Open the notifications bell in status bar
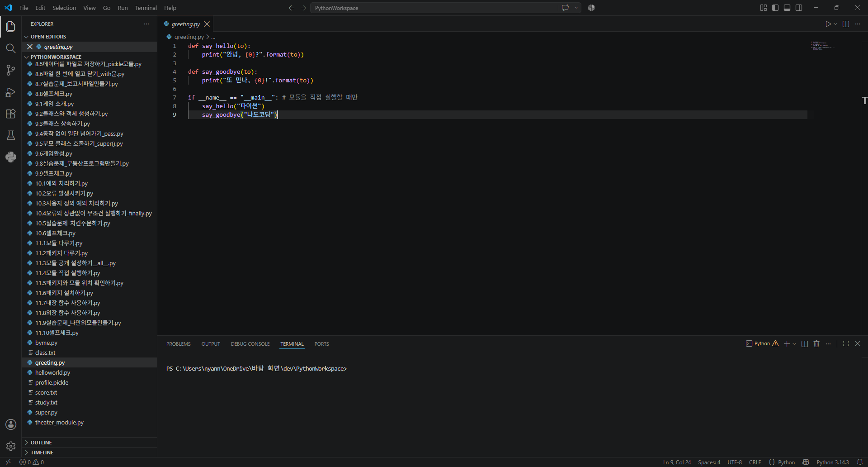 pyautogui.click(x=860, y=462)
